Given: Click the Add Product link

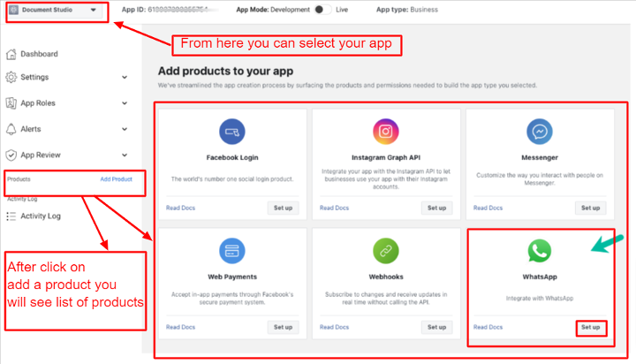Looking at the screenshot, I should tap(116, 179).
